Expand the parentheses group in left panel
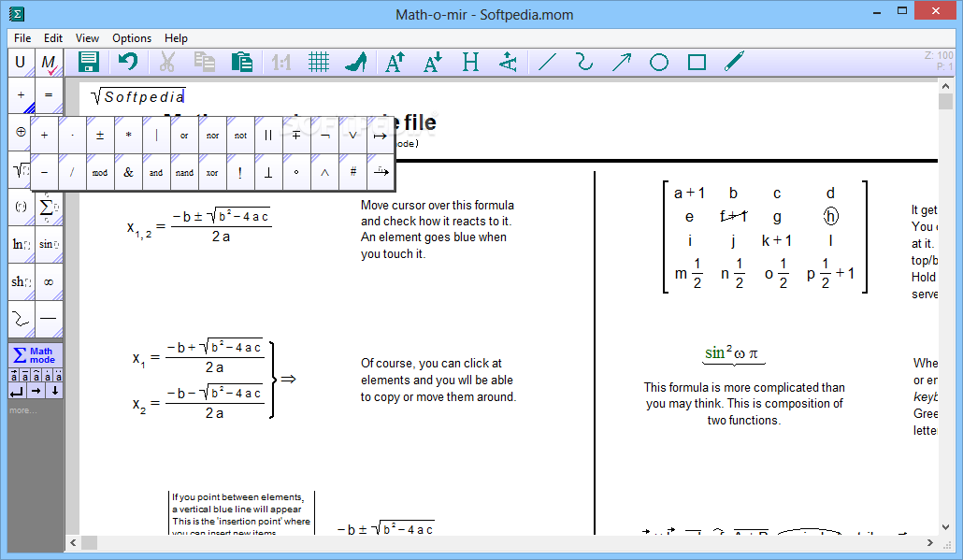The image size is (963, 560). [21, 207]
